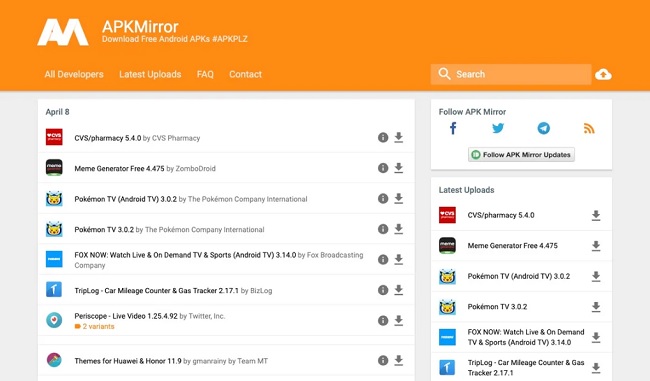Show info for Pokémon TV (Android TV) 3.0.2
Image resolution: width=650 pixels, height=381 pixels.
point(383,199)
